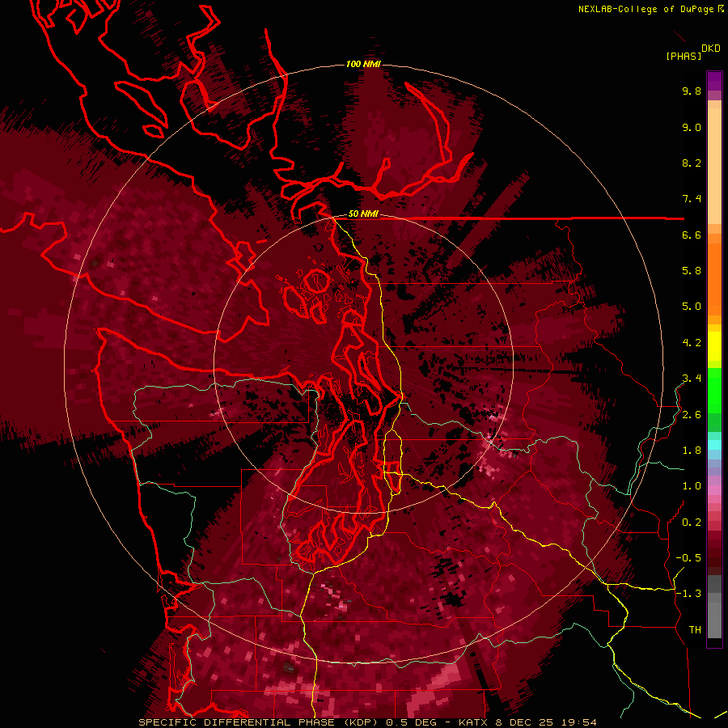Click the KATX station identifier in caption
This screenshot has height=728, width=728.
coord(475,722)
